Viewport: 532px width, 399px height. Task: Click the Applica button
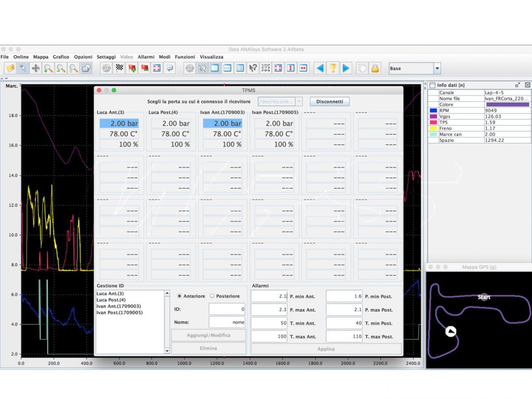click(326, 349)
